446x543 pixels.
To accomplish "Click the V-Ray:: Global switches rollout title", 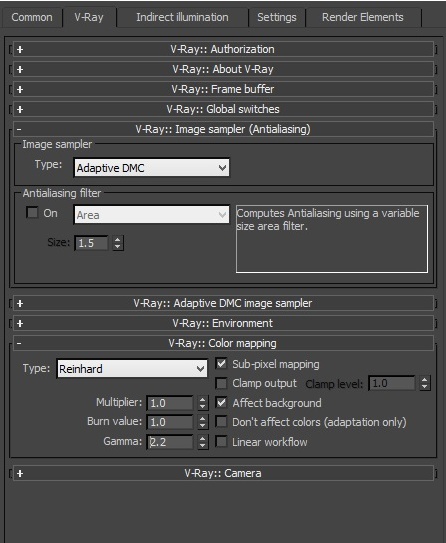I will pos(223,109).
